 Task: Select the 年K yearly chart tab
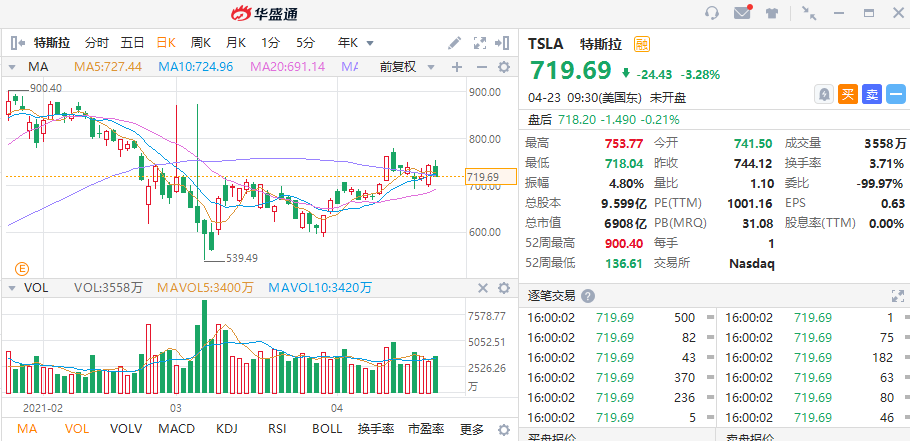click(348, 42)
